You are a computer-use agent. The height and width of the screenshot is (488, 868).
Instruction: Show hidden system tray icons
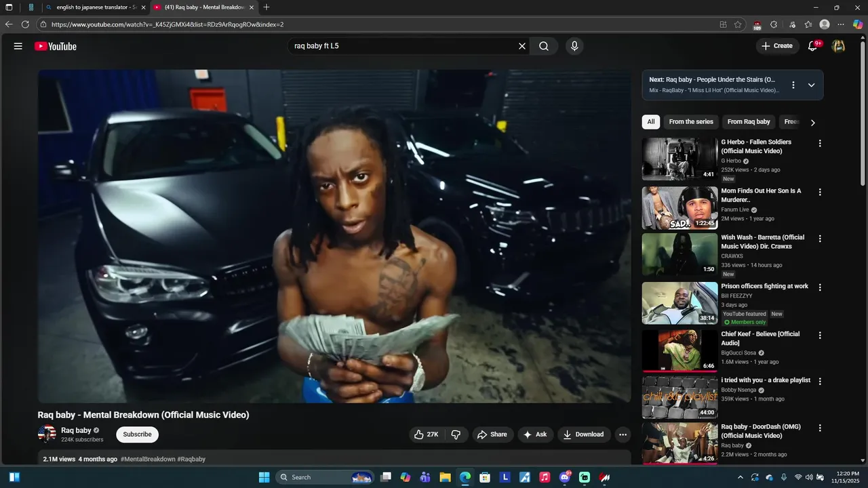pos(740,477)
